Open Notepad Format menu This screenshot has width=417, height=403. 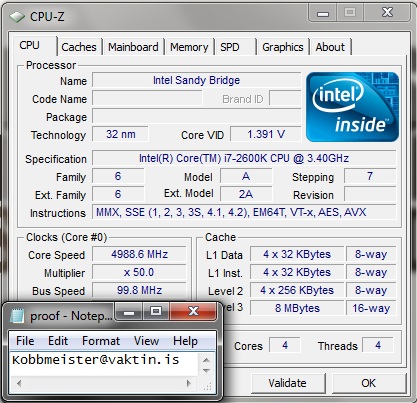[x=101, y=341]
